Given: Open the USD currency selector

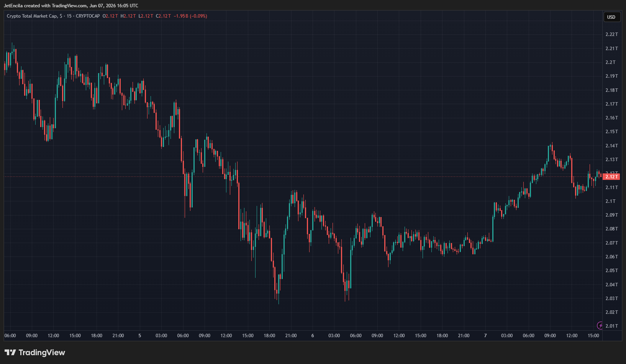Looking at the screenshot, I should click(611, 17).
